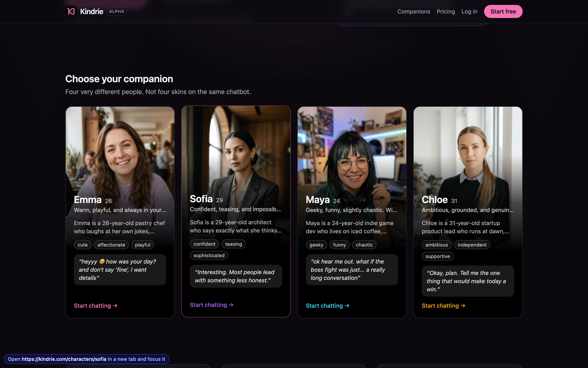Click the 'geeky' tag

click(x=316, y=245)
